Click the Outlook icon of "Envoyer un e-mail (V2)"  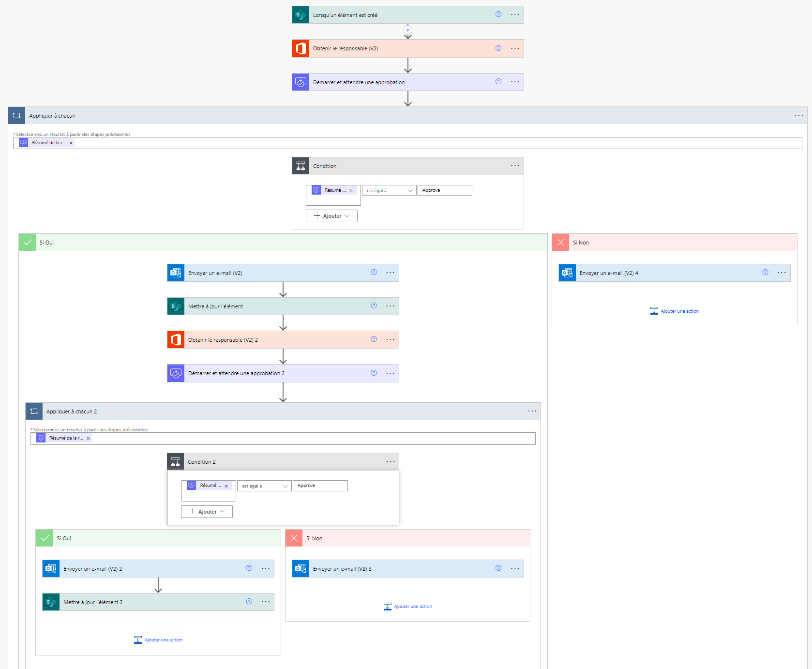point(176,273)
